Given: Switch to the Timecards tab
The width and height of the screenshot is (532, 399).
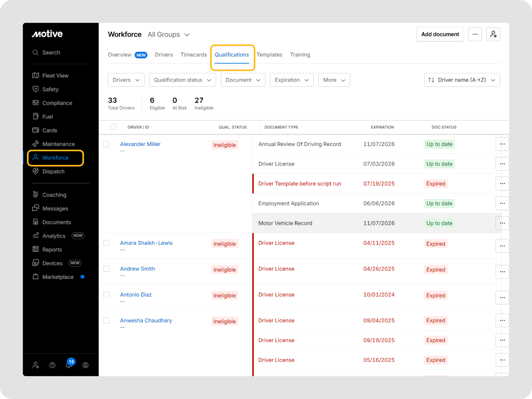Looking at the screenshot, I should click(194, 55).
